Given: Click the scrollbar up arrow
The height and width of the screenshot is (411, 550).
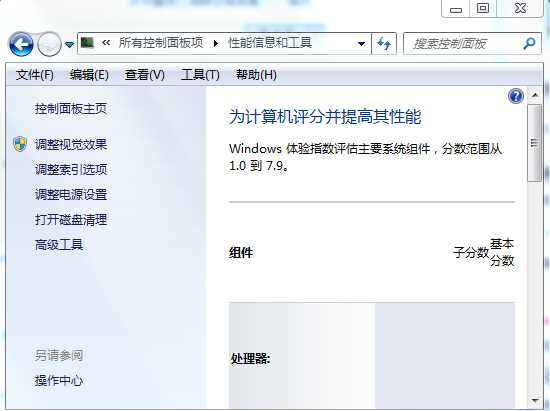Looking at the screenshot, I should (535, 95).
